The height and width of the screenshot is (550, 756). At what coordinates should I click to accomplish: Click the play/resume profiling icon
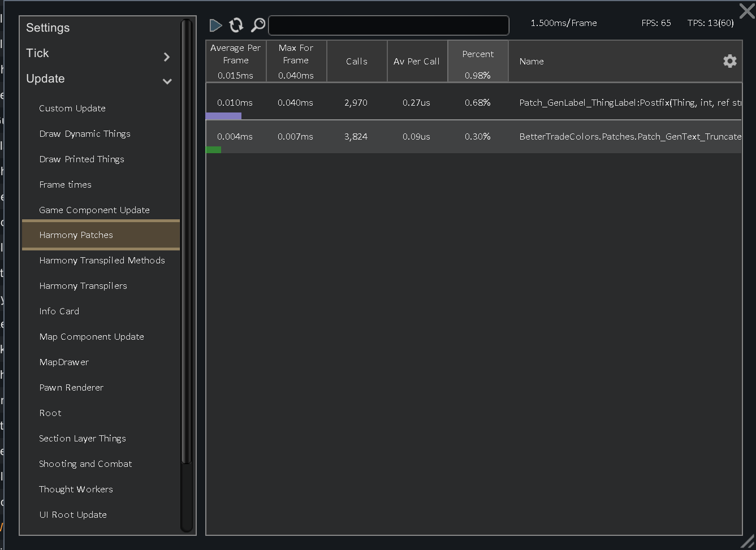coord(215,25)
